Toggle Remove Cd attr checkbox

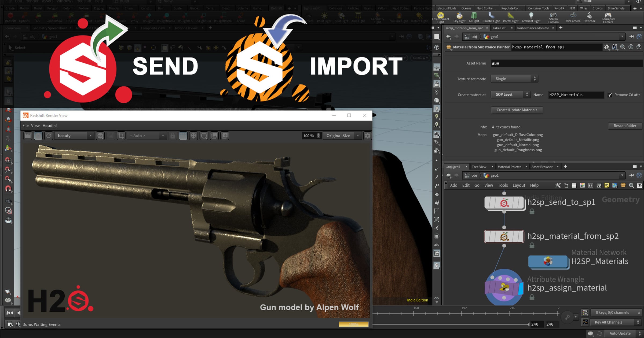click(x=610, y=95)
